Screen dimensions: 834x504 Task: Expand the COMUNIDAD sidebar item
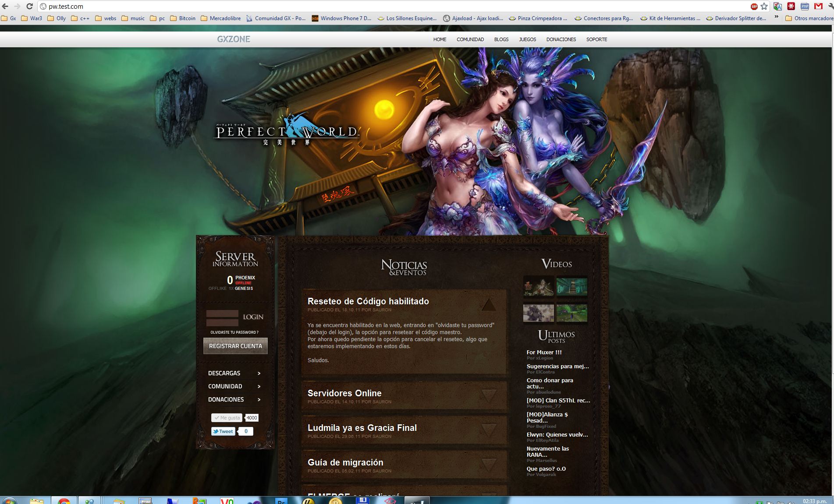tap(234, 386)
